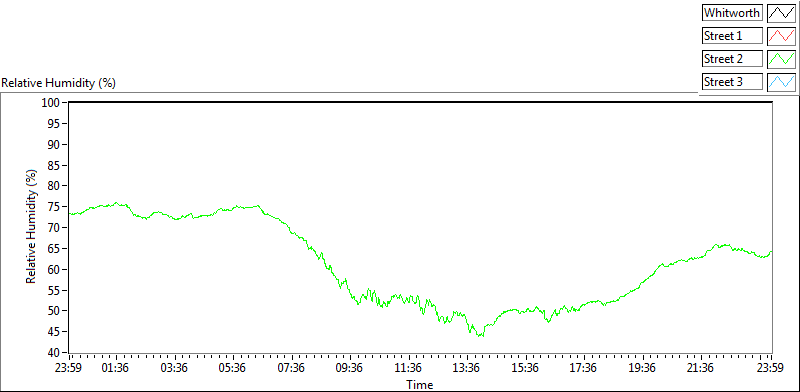Click the vertical Relative Humidity axis label

[x=32, y=228]
